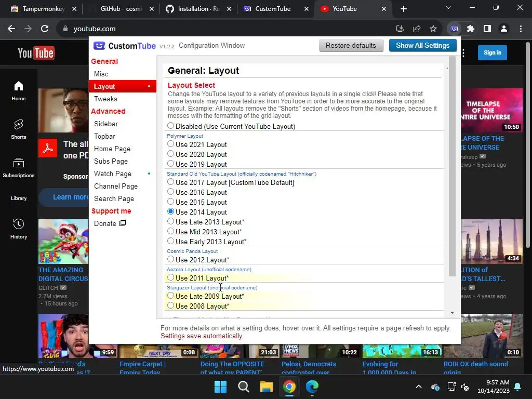Viewport: 532px width, 399px height.
Task: Select Use Early 2013 Layout option
Action: (170, 241)
